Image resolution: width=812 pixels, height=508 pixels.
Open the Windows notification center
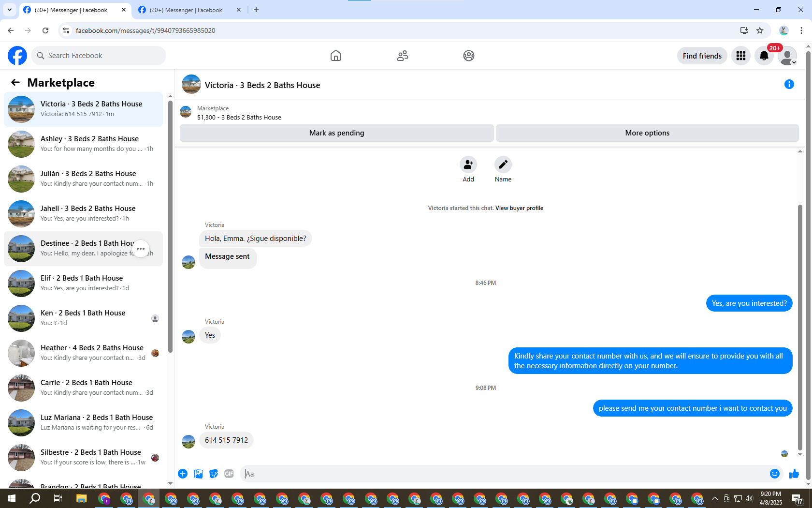pos(797,498)
